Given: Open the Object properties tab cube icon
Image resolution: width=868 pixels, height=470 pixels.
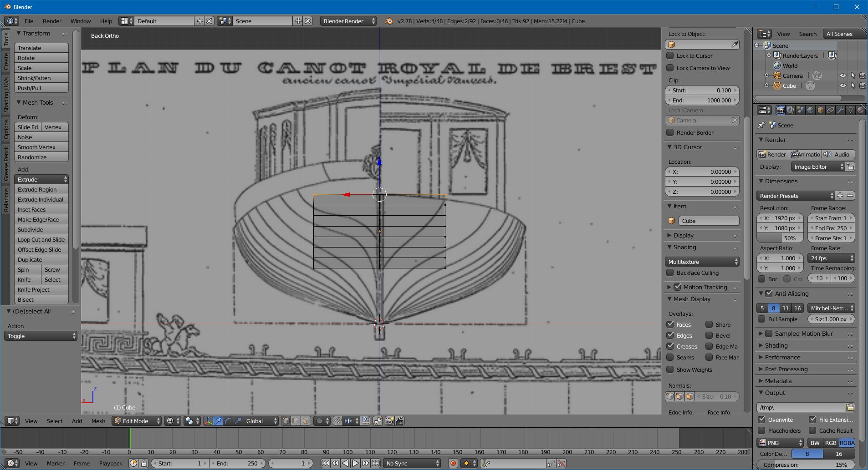Looking at the screenshot, I should pyautogui.click(x=820, y=110).
